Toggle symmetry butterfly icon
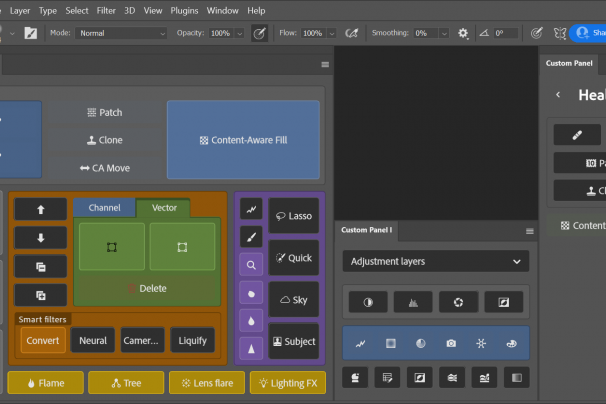The width and height of the screenshot is (606, 404). [560, 33]
